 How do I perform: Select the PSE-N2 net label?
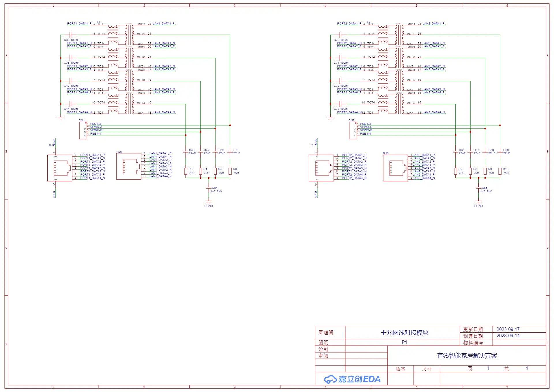[96, 124]
